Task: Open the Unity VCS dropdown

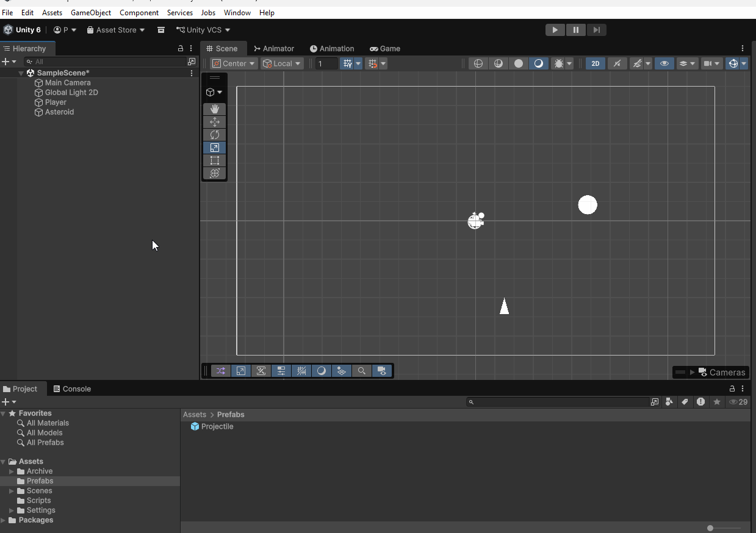Action: [203, 30]
